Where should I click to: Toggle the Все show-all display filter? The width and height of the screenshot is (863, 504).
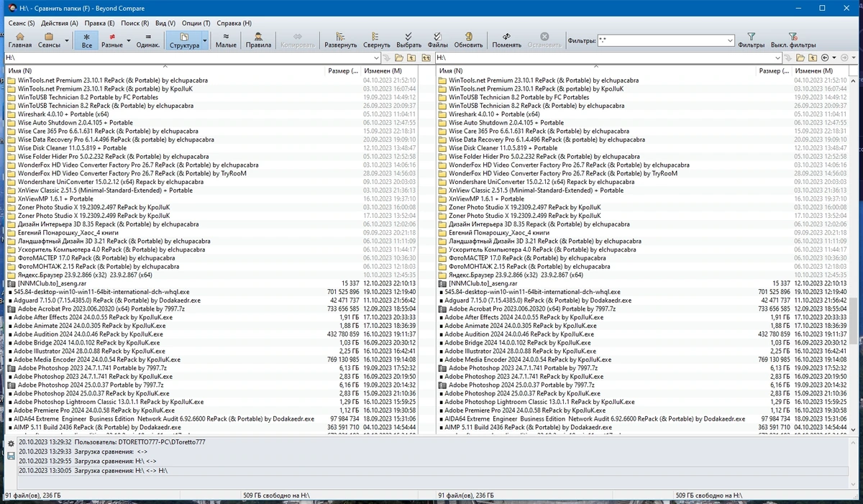(87, 40)
